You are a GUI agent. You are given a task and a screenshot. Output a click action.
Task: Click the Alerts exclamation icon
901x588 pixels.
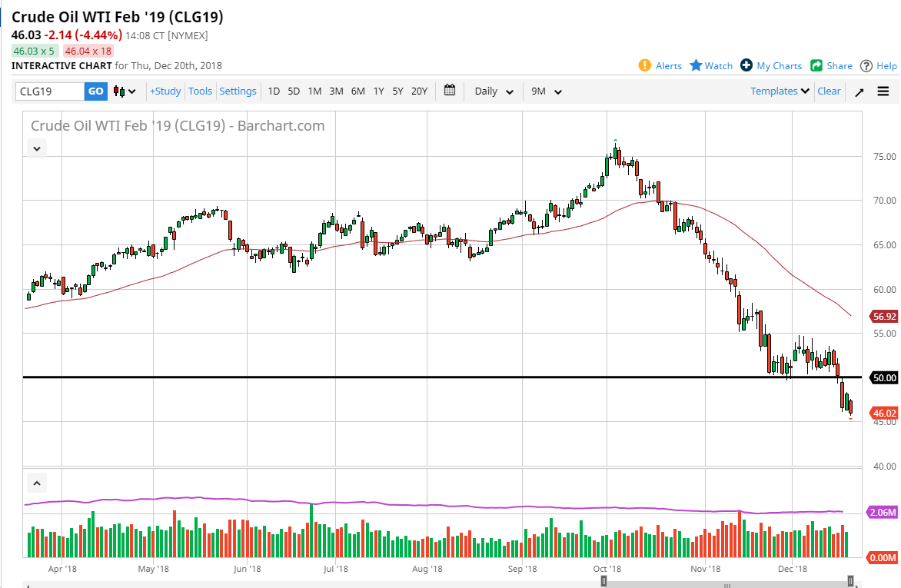pyautogui.click(x=645, y=65)
